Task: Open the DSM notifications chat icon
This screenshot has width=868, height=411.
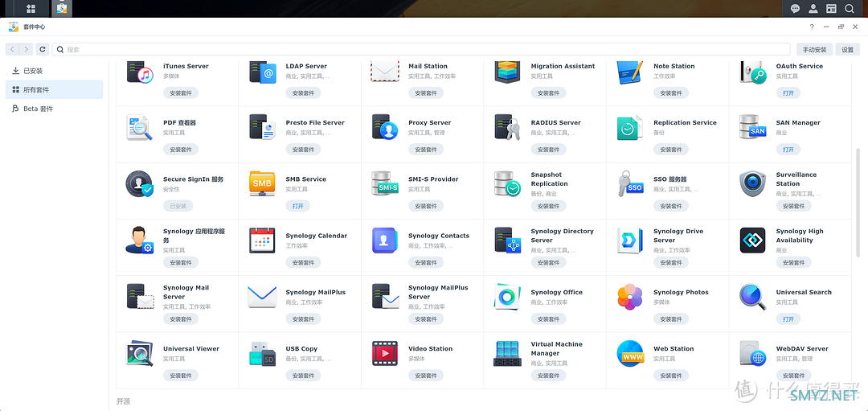Action: coord(795,8)
